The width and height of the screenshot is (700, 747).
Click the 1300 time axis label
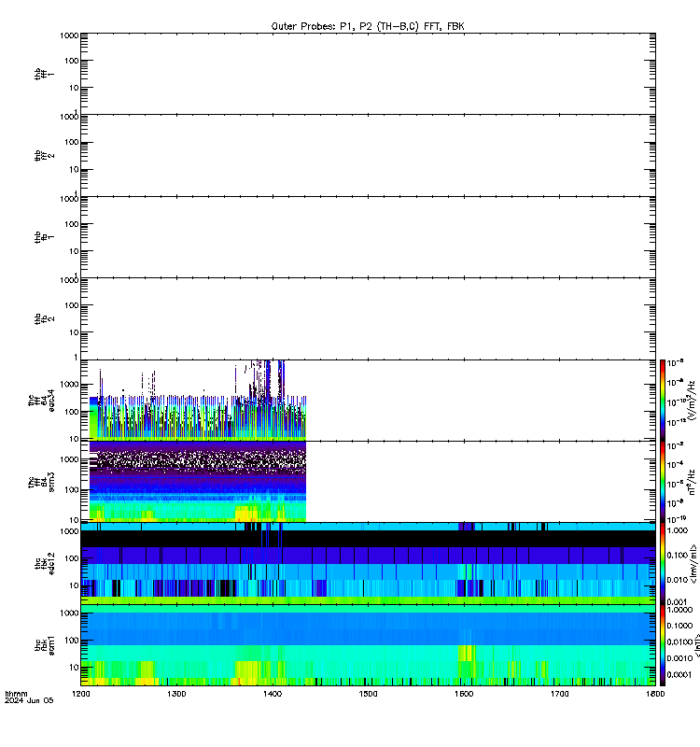click(x=176, y=694)
